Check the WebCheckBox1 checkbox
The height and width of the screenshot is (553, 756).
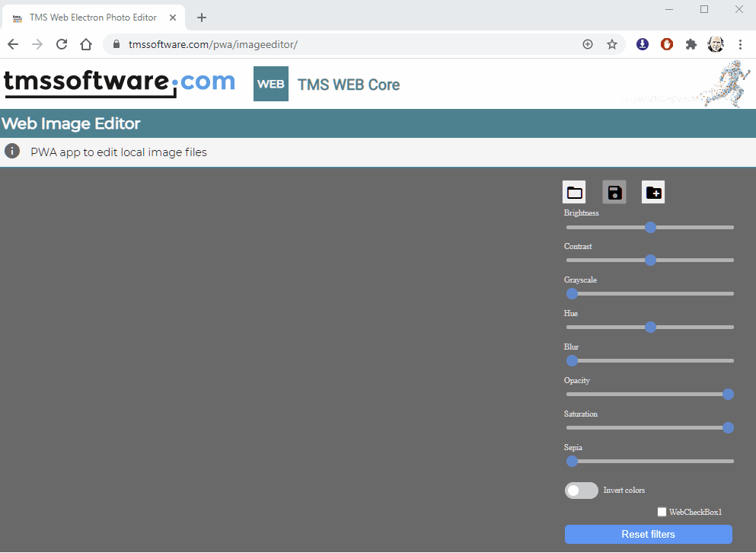click(x=662, y=512)
